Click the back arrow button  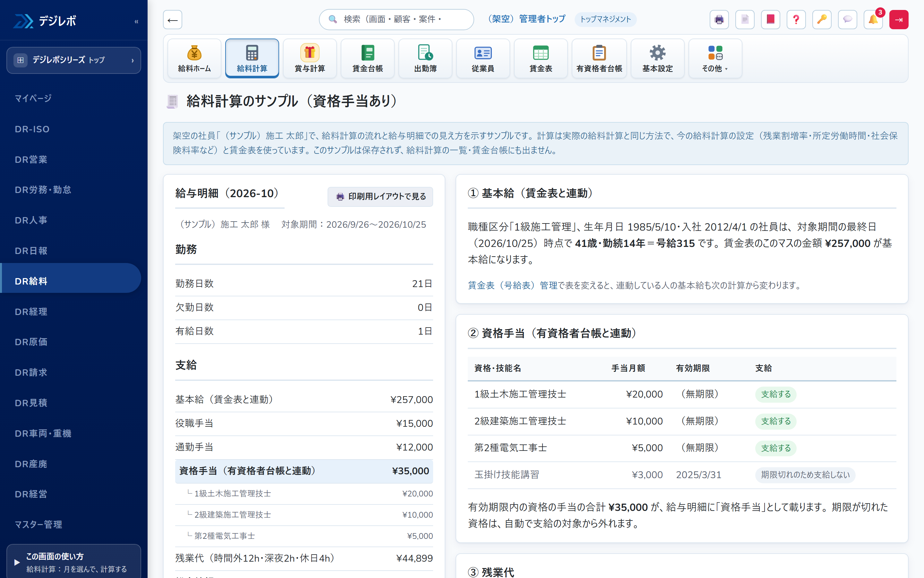[173, 20]
